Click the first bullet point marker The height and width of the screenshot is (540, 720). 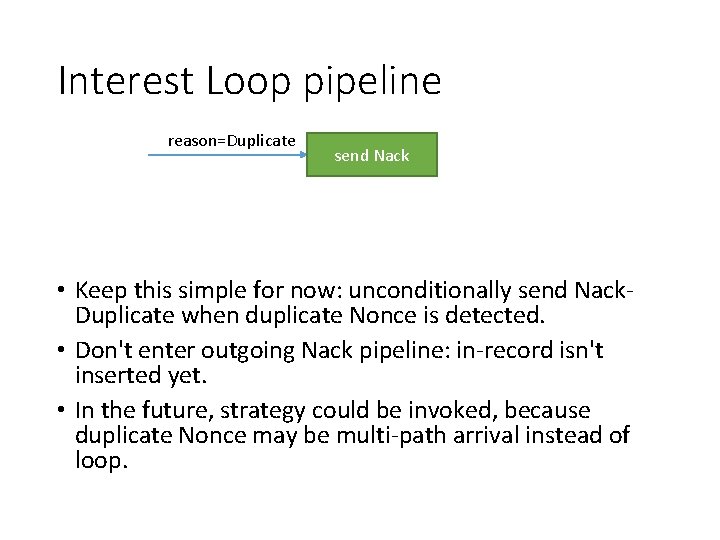pyautogui.click(x=61, y=292)
